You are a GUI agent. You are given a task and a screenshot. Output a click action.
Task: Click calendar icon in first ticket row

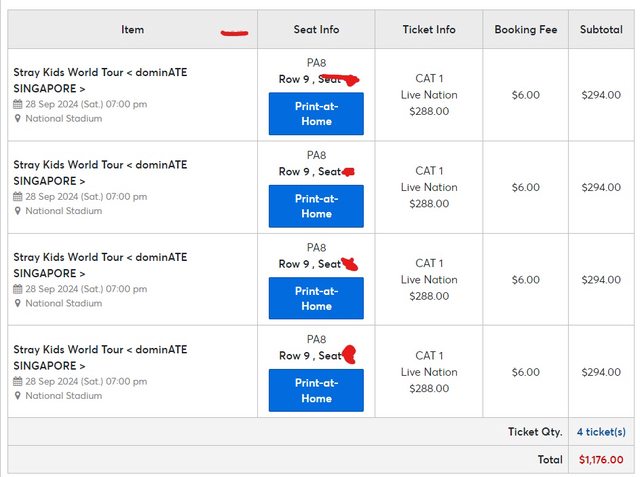18,104
